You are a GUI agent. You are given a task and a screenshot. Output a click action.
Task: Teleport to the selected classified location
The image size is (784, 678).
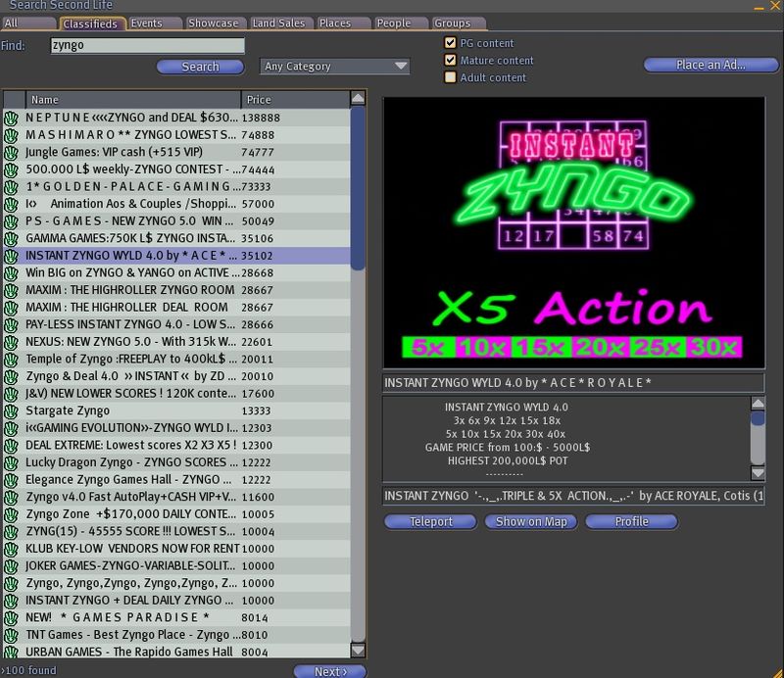tap(430, 521)
